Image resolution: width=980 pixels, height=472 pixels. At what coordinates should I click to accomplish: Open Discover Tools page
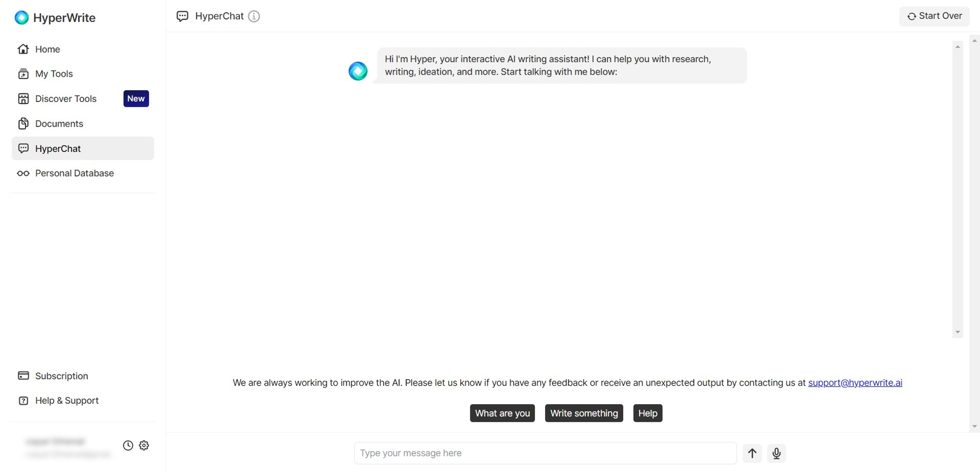65,99
